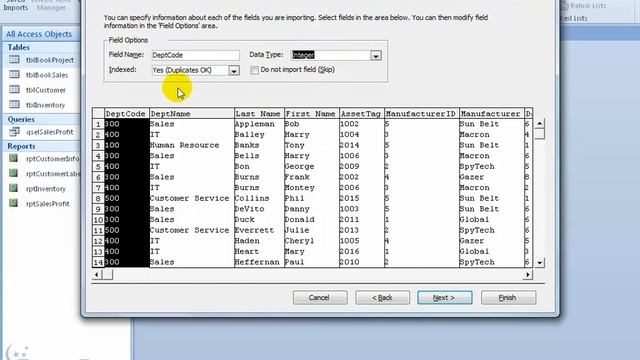Viewport: 640px width, 360px height.
Task: Click the qselSalesProfit query name
Action: [x=50, y=132]
